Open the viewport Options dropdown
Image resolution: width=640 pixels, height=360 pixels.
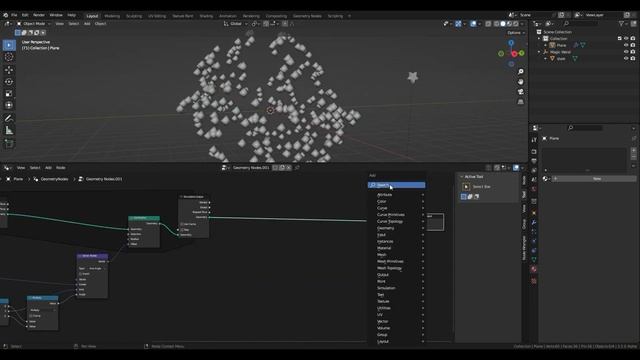(x=516, y=33)
